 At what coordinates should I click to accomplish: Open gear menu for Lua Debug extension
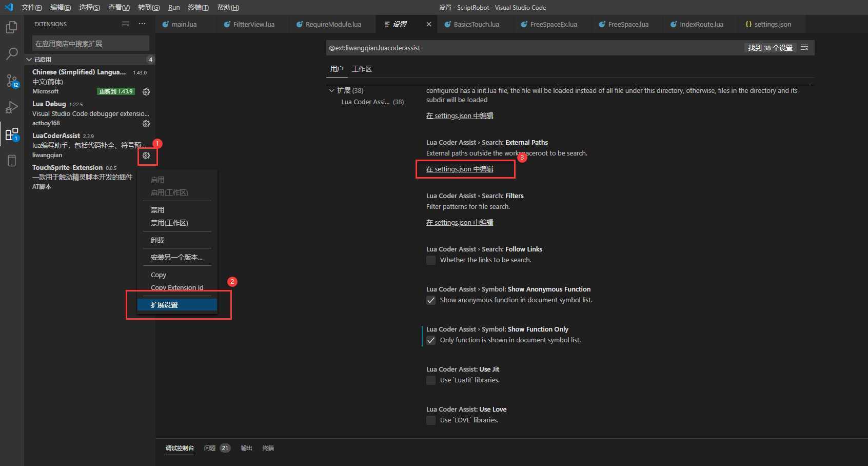coord(146,124)
